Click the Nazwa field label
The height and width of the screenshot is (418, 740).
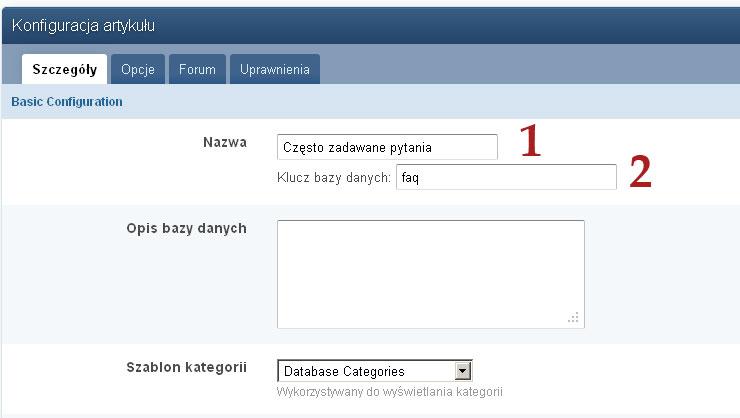(224, 142)
